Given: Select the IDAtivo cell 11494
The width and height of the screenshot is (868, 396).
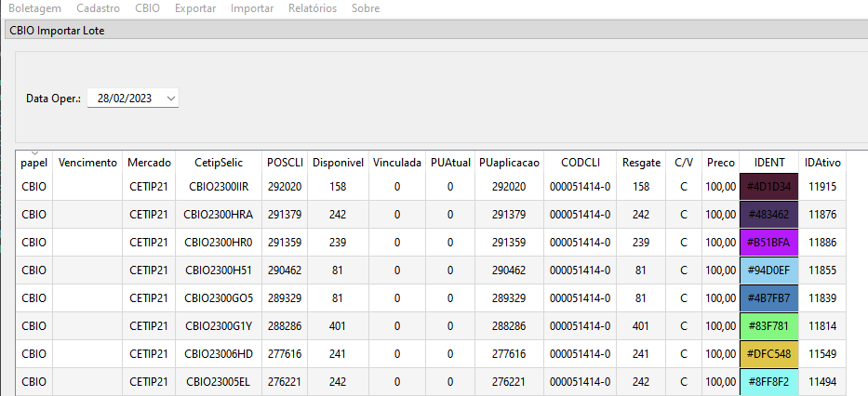Looking at the screenshot, I should [x=822, y=382].
